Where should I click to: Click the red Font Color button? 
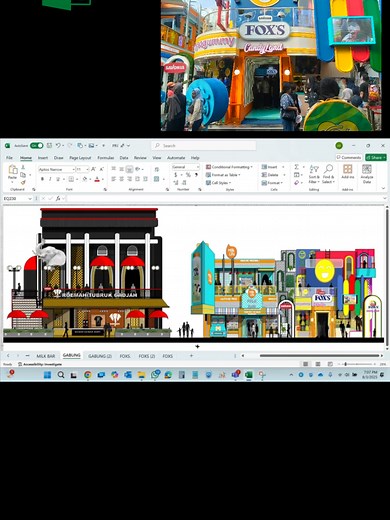click(x=97, y=179)
